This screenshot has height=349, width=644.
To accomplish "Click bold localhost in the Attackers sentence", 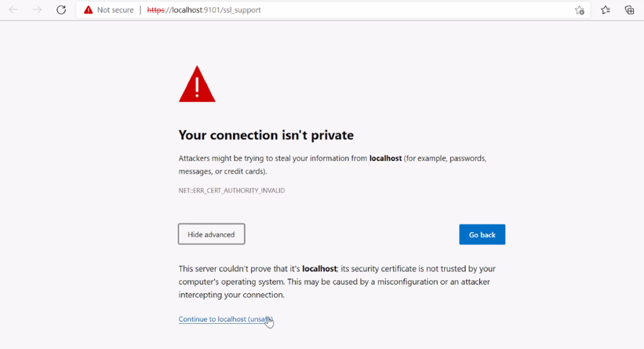I will point(385,158).
